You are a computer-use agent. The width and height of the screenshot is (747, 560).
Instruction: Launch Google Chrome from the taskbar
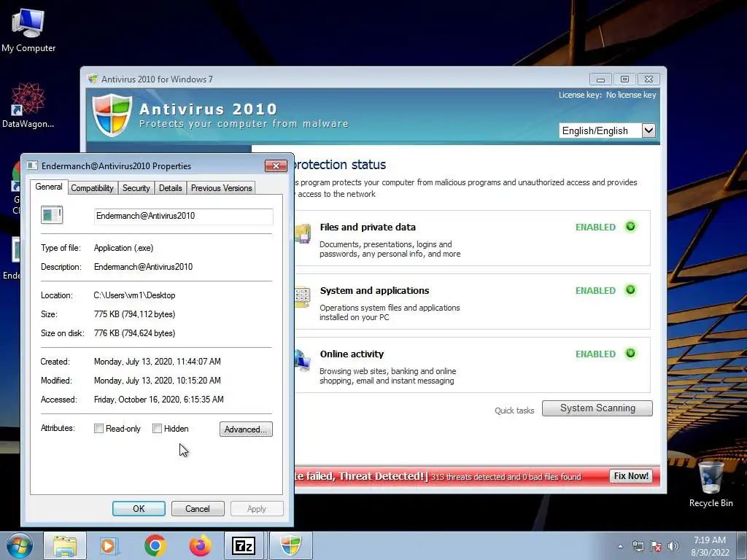(155, 545)
